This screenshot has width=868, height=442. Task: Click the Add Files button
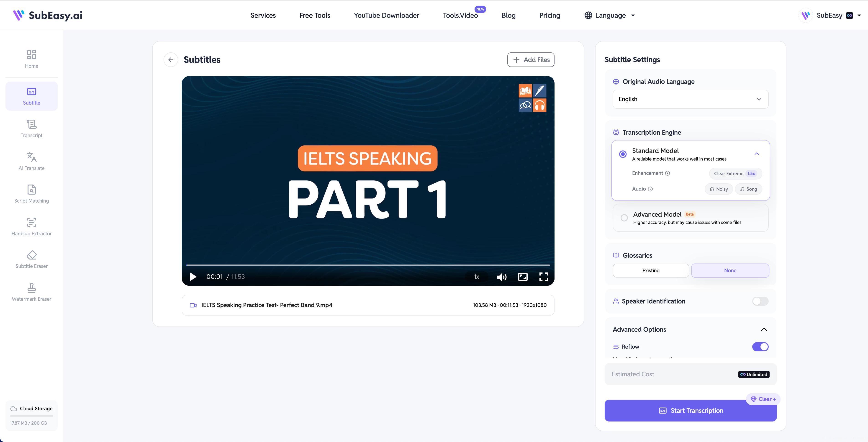531,60
